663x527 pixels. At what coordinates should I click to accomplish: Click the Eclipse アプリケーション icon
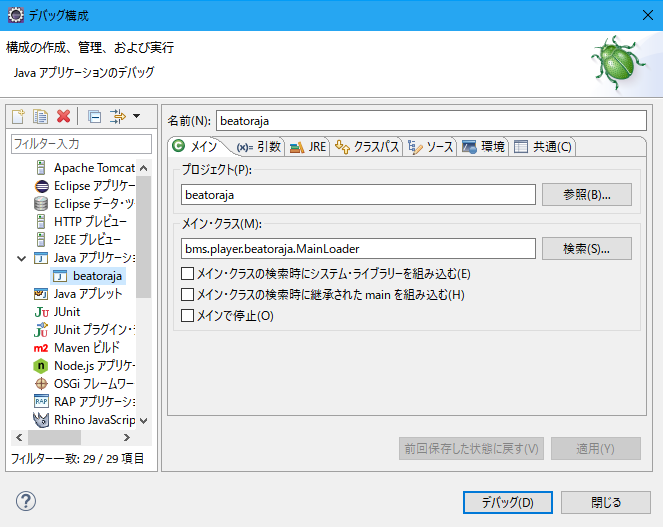coord(41,186)
